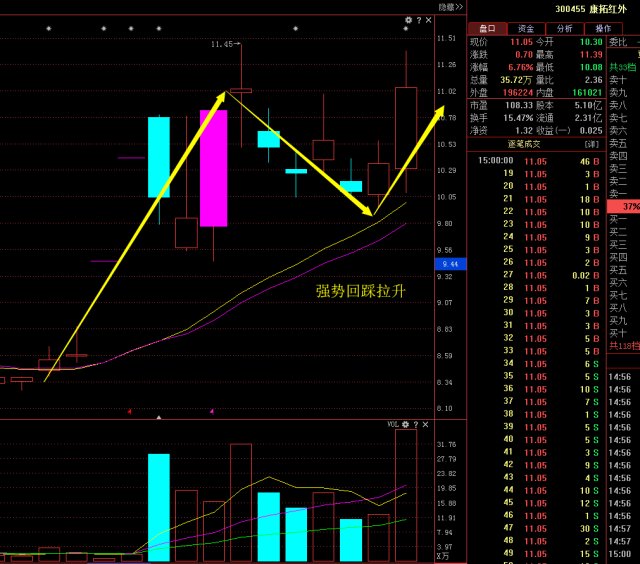The height and width of the screenshot is (564, 640).
Task: Open the K-line chart help question mark
Action: click(419, 20)
